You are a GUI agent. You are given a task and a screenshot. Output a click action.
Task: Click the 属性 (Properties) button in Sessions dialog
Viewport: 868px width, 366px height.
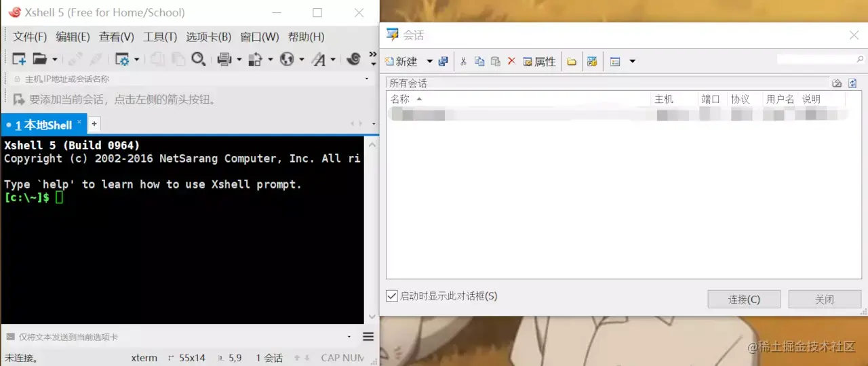pos(539,61)
